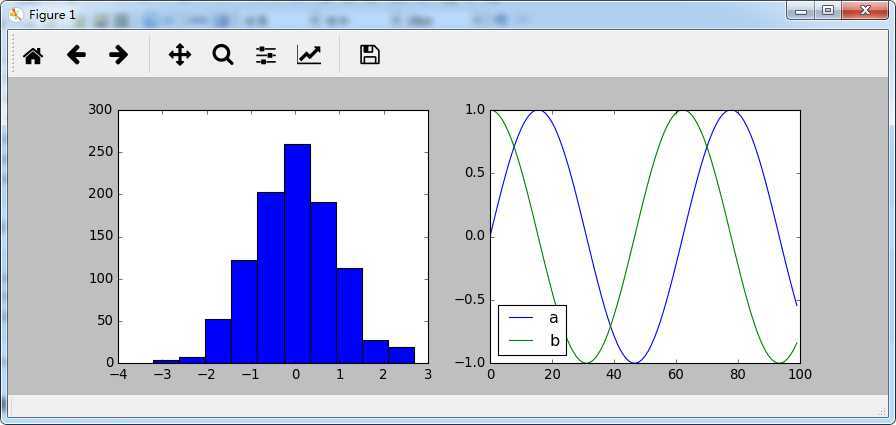Viewport: 896px width, 425px height.
Task: Click the '150' y-axis label of the histogram
Action: click(x=99, y=236)
